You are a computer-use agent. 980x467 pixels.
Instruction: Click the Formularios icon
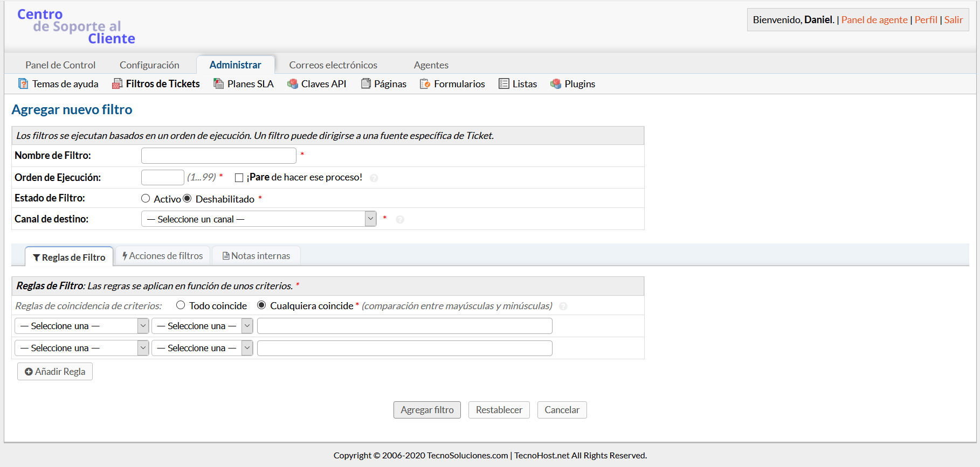[425, 83]
